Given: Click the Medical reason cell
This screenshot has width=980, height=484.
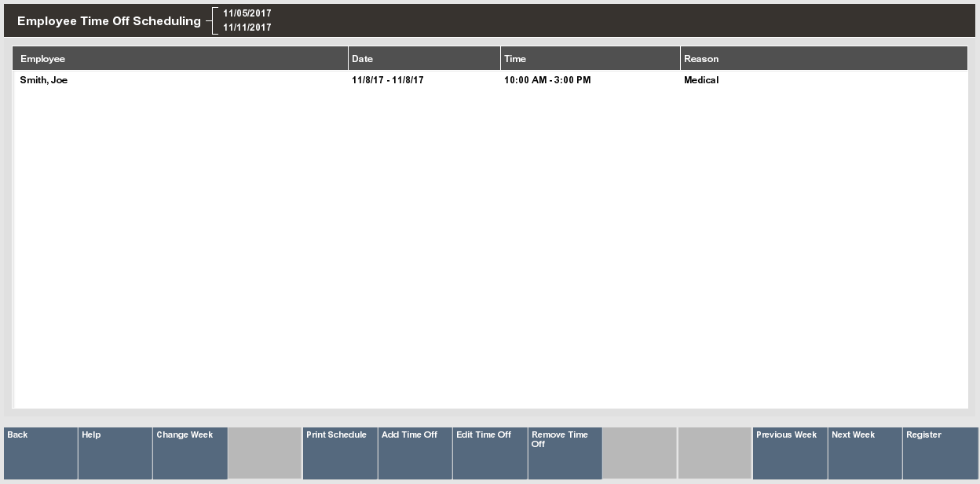Looking at the screenshot, I should click(701, 80).
